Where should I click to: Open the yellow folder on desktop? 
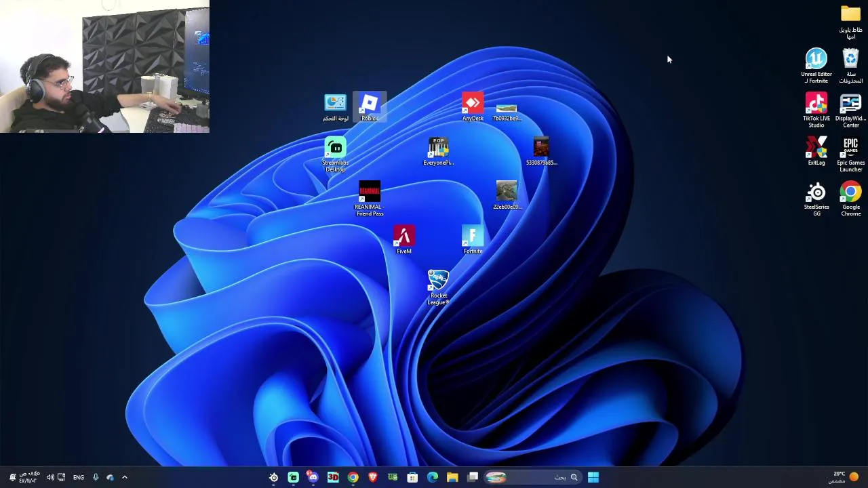(850, 22)
